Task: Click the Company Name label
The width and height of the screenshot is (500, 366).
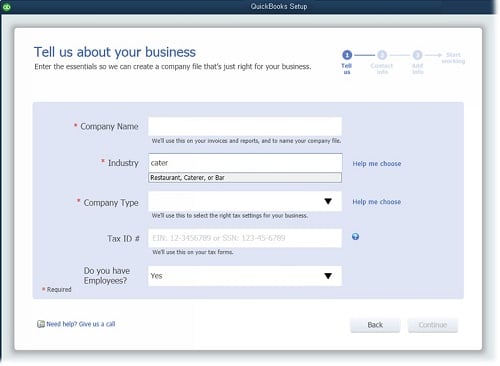Action: (x=109, y=126)
